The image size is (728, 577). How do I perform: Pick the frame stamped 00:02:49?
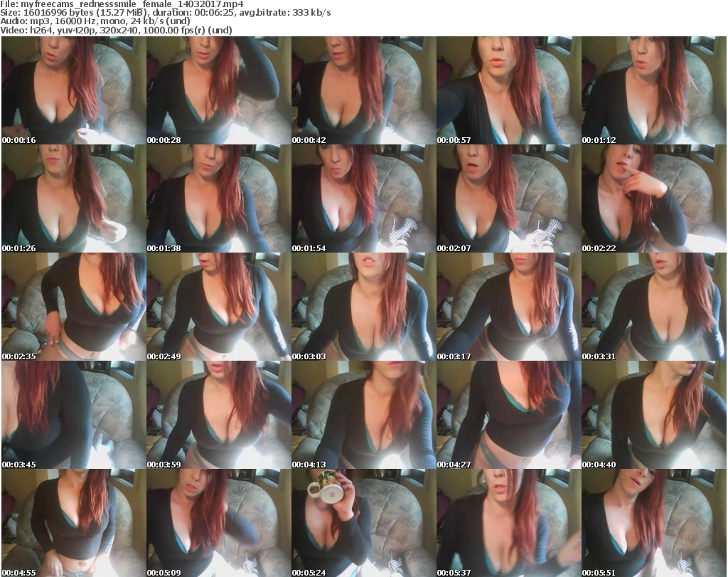click(219, 307)
